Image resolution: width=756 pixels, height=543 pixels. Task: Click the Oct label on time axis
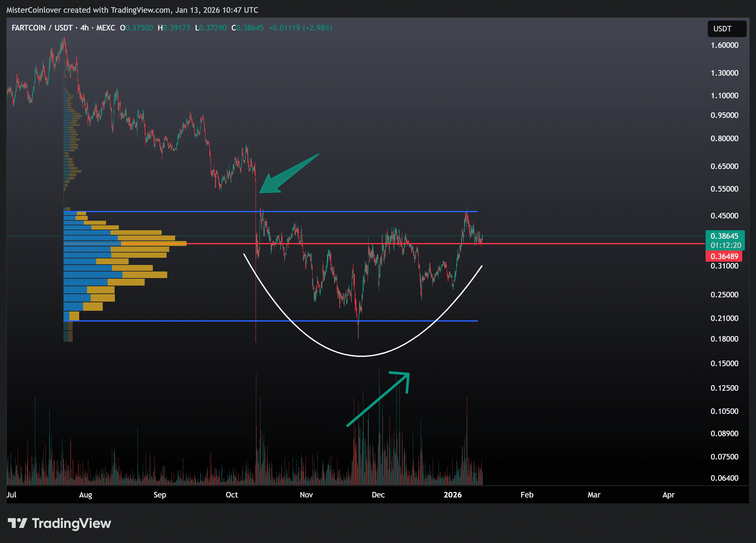[x=232, y=495]
